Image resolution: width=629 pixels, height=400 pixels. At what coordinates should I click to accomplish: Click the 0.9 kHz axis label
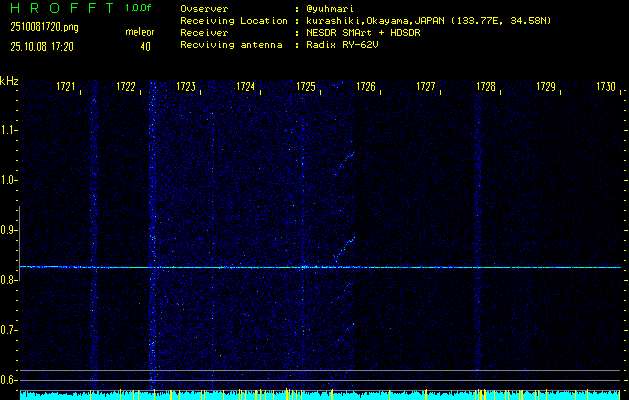pos(7,230)
